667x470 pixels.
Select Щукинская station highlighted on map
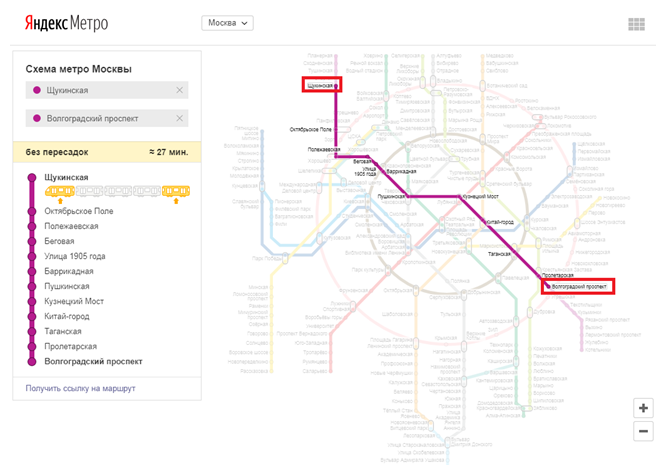coord(322,85)
